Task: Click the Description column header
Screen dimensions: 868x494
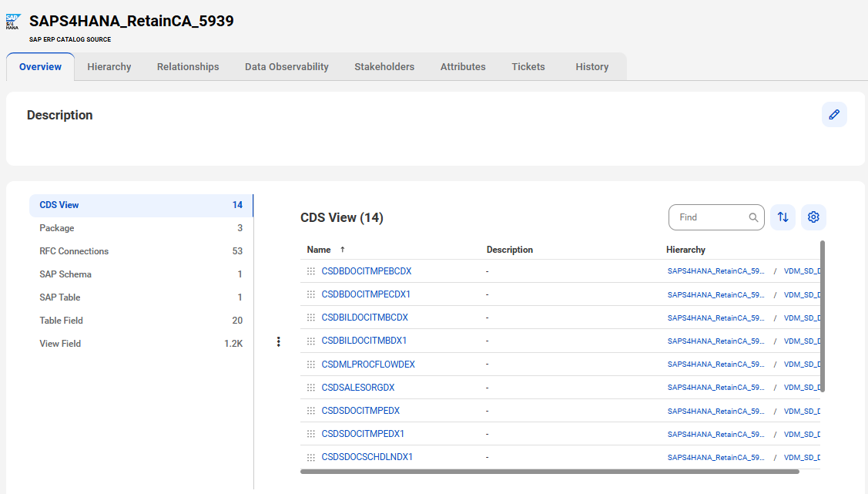Action: pos(509,250)
